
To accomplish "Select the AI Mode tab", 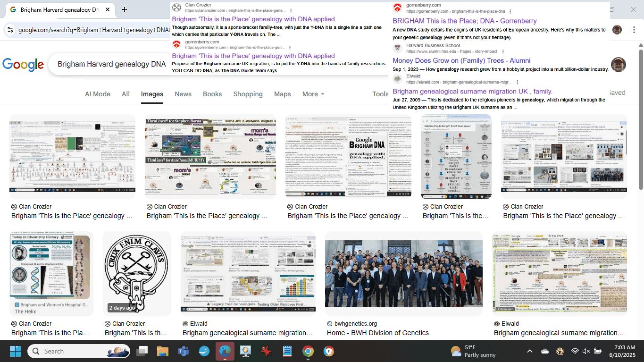I will (x=97, y=94).
